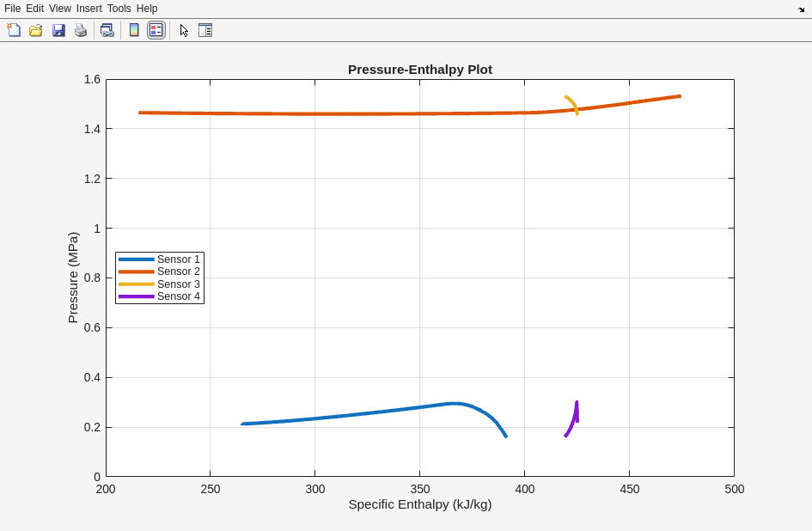
Task: Toggle the Insert Legend toolbar button
Action: tap(156, 30)
